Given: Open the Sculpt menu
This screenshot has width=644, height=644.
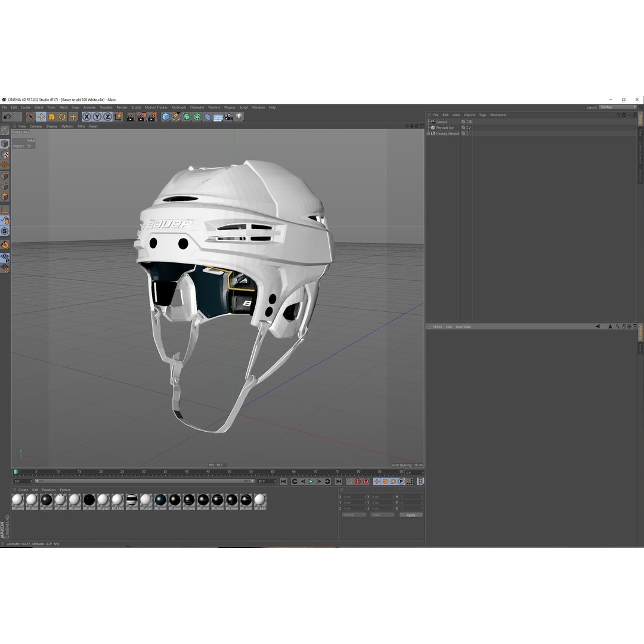Looking at the screenshot, I should point(136,107).
